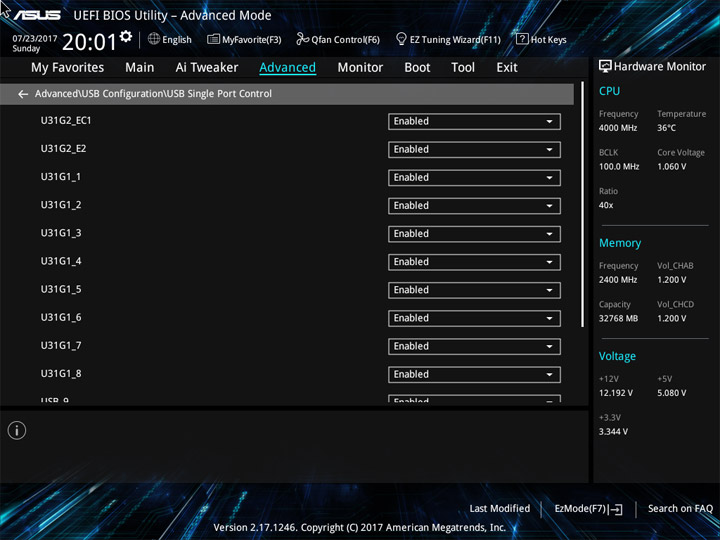This screenshot has height=540, width=720.
Task: Open the U31G1_1 Enabled dropdown
Action: click(x=474, y=178)
